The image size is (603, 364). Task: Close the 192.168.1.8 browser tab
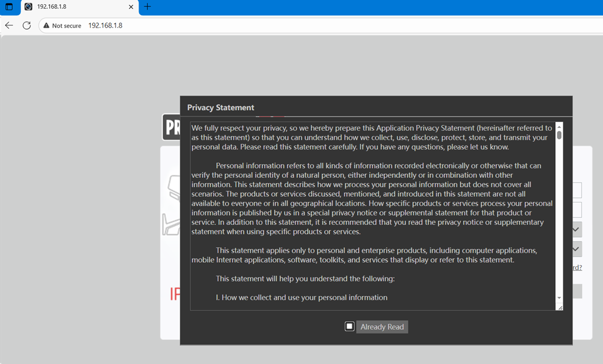point(131,7)
